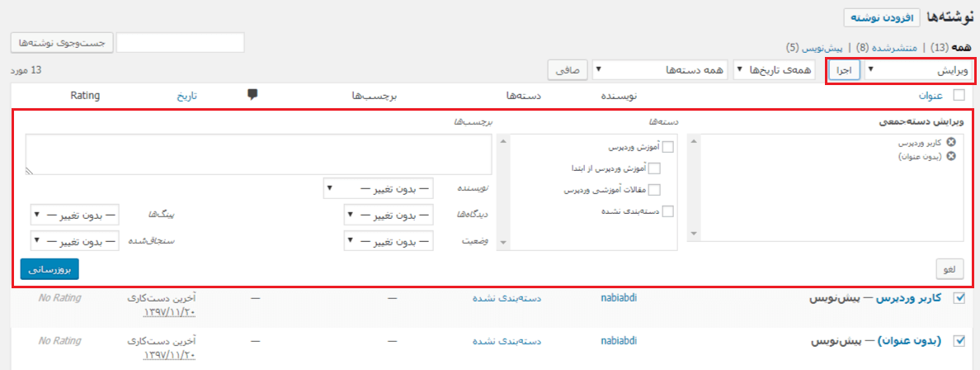Click No Rating in (بدون عنوان) row
The image size is (980, 370).
(x=60, y=340)
